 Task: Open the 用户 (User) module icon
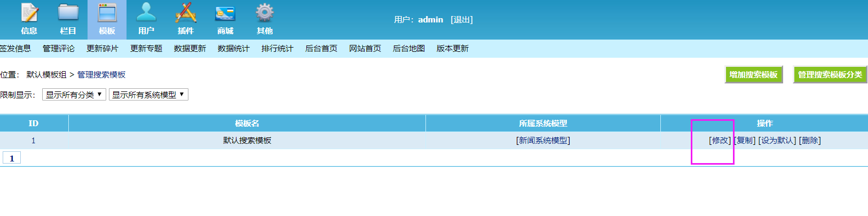146,19
